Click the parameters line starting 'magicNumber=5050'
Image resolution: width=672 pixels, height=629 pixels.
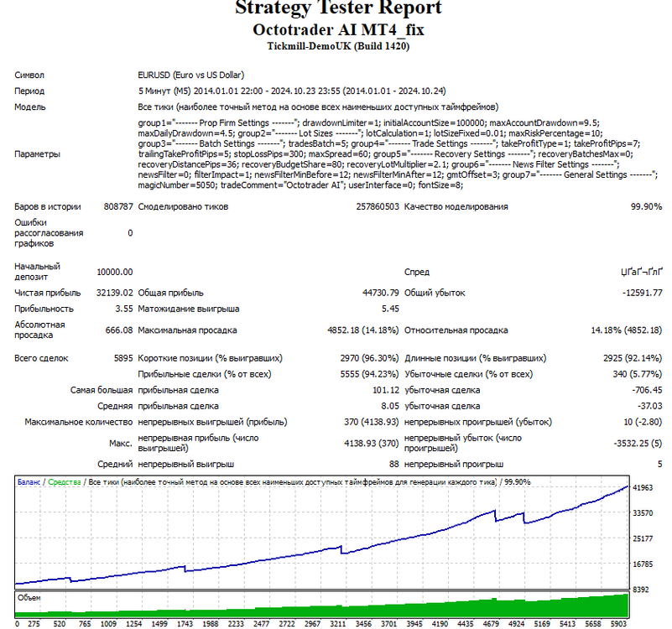pyautogui.click(x=300, y=185)
